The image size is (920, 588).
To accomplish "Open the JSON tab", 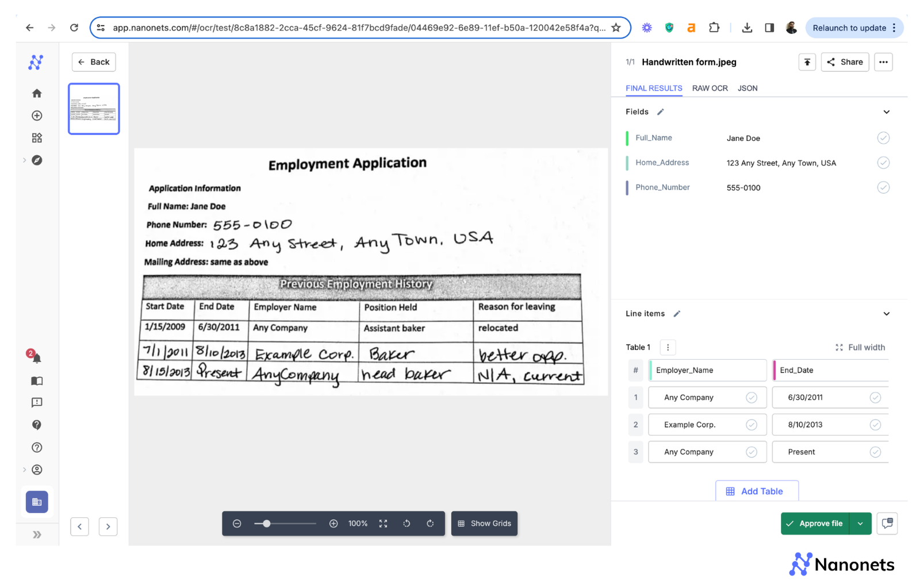I will coord(747,88).
